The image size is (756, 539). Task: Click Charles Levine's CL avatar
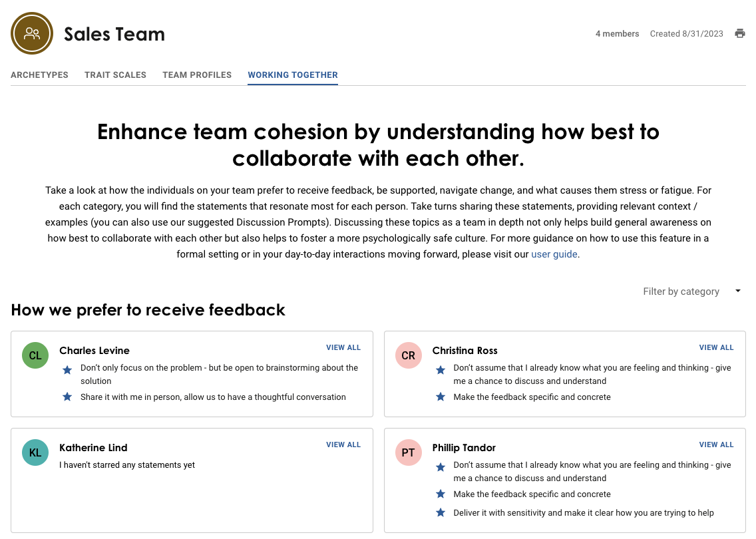(35, 355)
